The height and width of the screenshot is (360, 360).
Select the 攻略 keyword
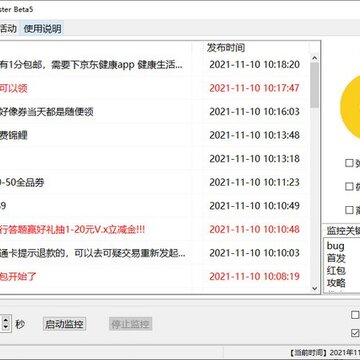pos(336,283)
